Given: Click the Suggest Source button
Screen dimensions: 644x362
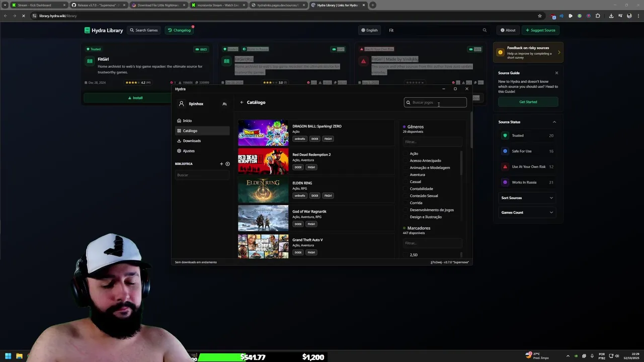Looking at the screenshot, I should (540, 30).
